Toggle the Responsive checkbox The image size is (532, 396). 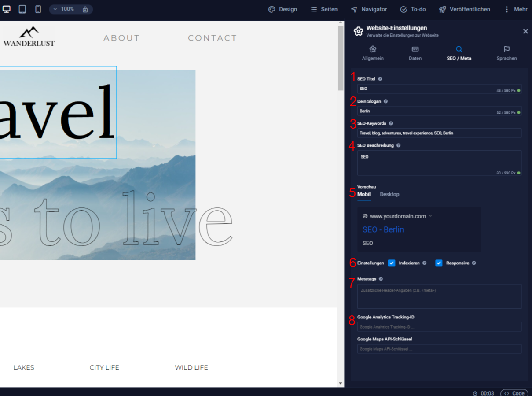click(x=439, y=263)
